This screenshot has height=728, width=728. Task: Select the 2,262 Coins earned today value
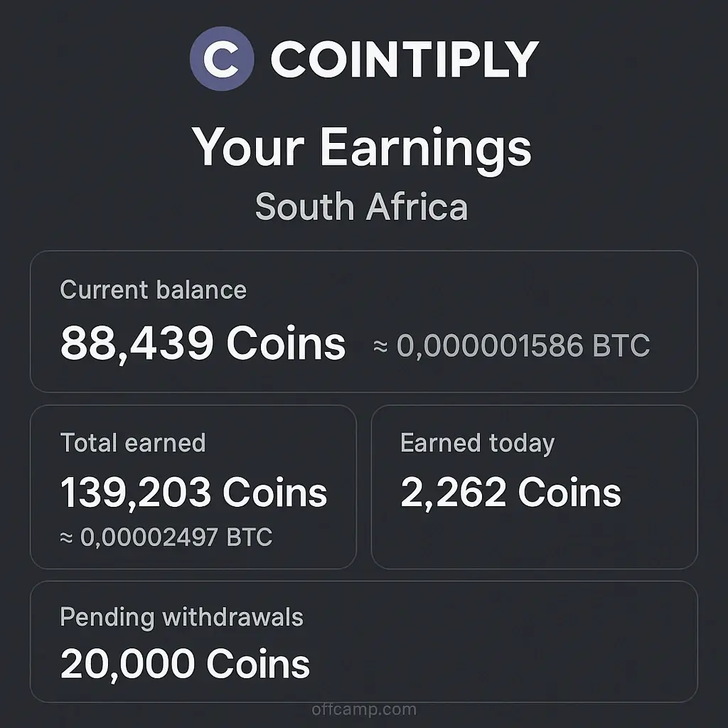point(510,493)
